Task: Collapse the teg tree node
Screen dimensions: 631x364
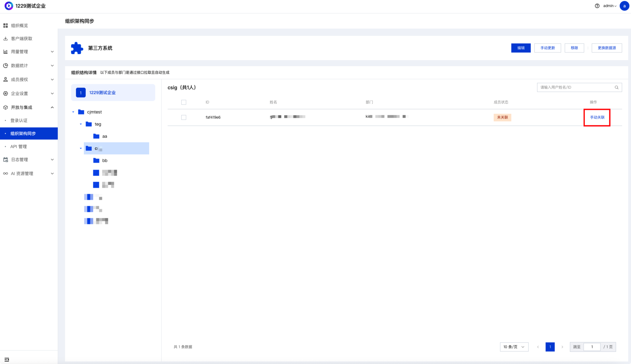Action: (81, 124)
